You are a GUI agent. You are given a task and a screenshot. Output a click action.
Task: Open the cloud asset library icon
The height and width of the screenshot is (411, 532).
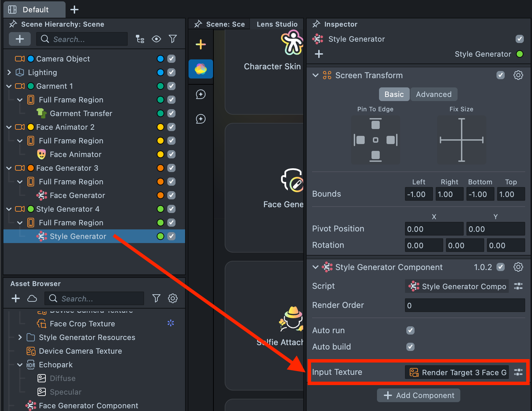[x=32, y=298]
